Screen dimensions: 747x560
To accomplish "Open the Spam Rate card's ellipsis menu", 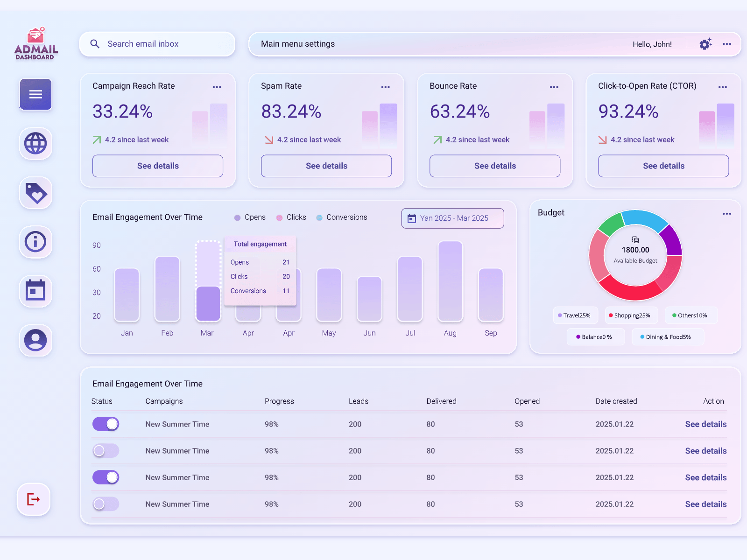I will pos(385,87).
